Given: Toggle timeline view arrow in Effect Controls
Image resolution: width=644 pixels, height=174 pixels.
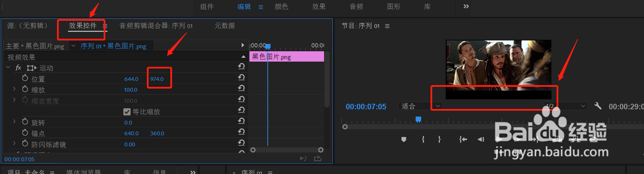Looking at the screenshot, I should [x=243, y=45].
